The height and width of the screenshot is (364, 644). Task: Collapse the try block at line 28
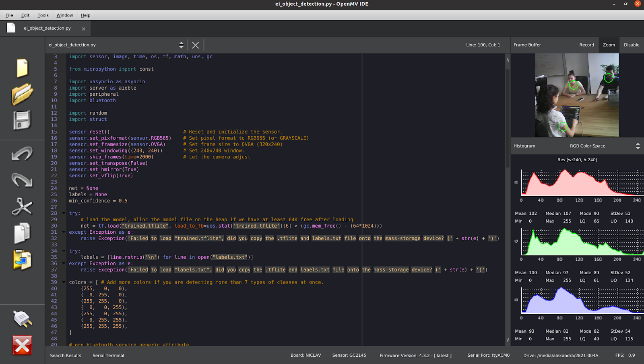(64, 214)
